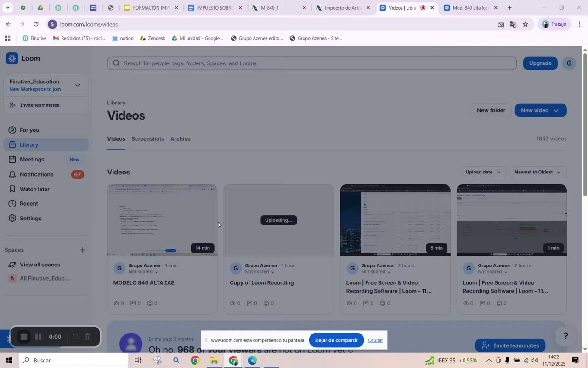The image size is (588, 368).
Task: Focus the Loom search field
Action: coord(312,63)
